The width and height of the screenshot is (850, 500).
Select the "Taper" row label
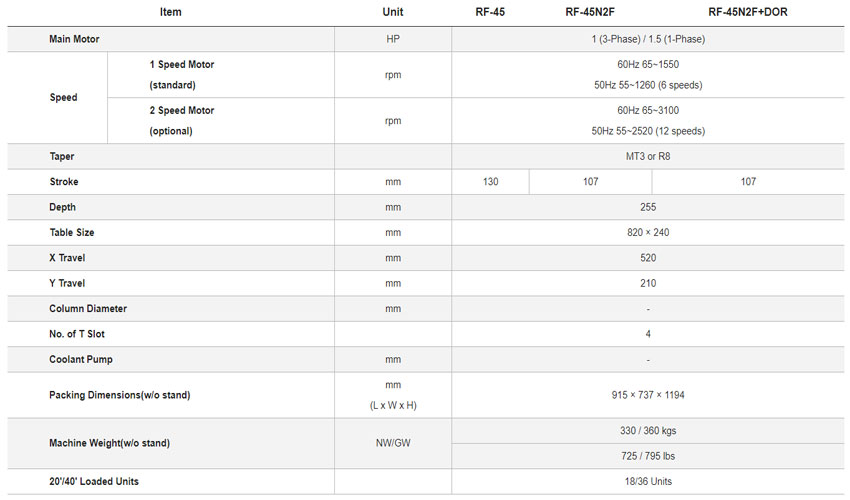pos(62,157)
